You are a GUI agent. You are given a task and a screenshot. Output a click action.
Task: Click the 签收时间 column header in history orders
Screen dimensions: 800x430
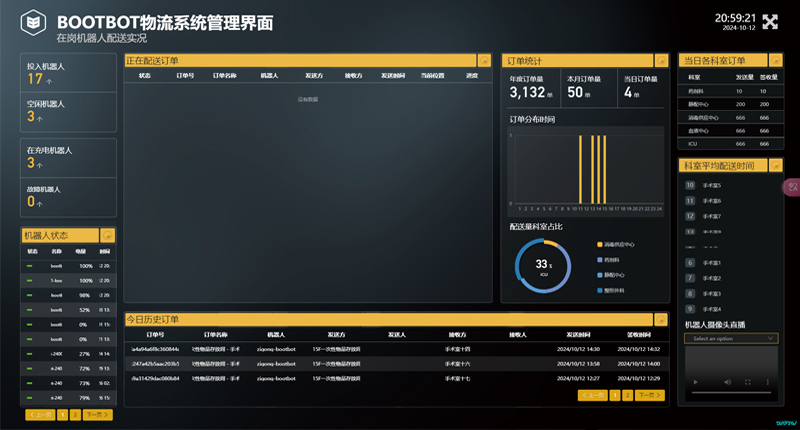[639, 335]
